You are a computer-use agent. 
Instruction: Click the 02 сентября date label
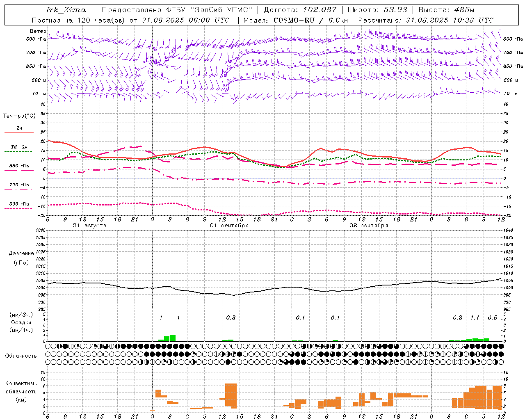click(369, 226)
